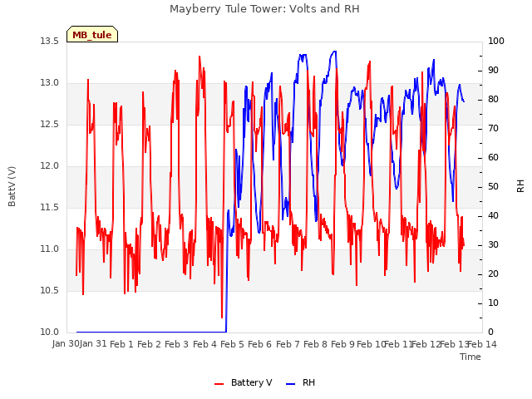Click the Feb 2 date tick label
This screenshot has height=399, width=532.
pyautogui.click(x=149, y=344)
